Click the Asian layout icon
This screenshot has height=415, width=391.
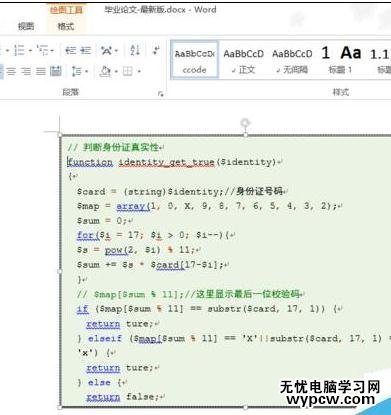[x=107, y=51]
